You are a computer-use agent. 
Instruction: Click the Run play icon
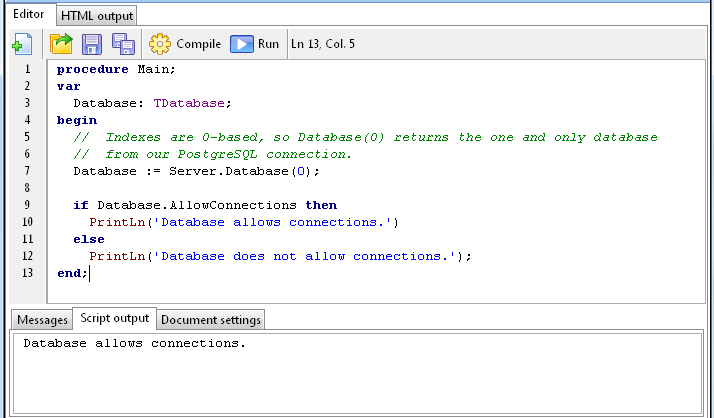242,44
